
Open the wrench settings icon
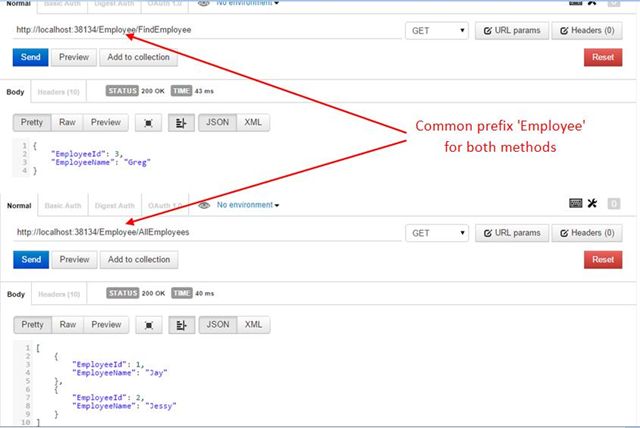pyautogui.click(x=592, y=203)
